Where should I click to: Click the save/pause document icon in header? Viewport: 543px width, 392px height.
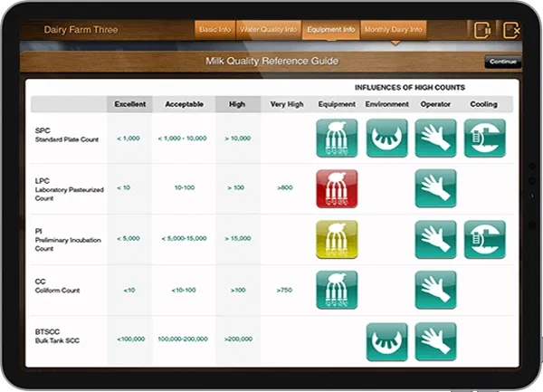pyautogui.click(x=481, y=30)
